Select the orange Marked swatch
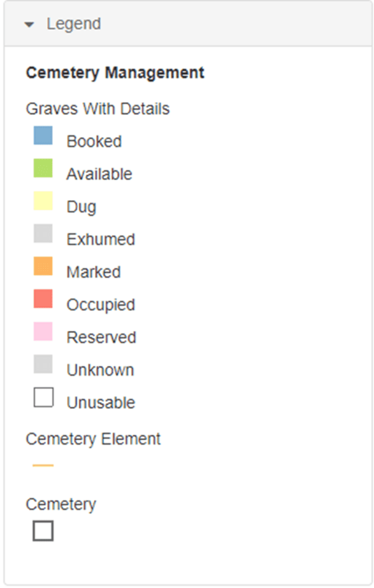Image resolution: width=374 pixels, height=588 pixels. (43, 266)
